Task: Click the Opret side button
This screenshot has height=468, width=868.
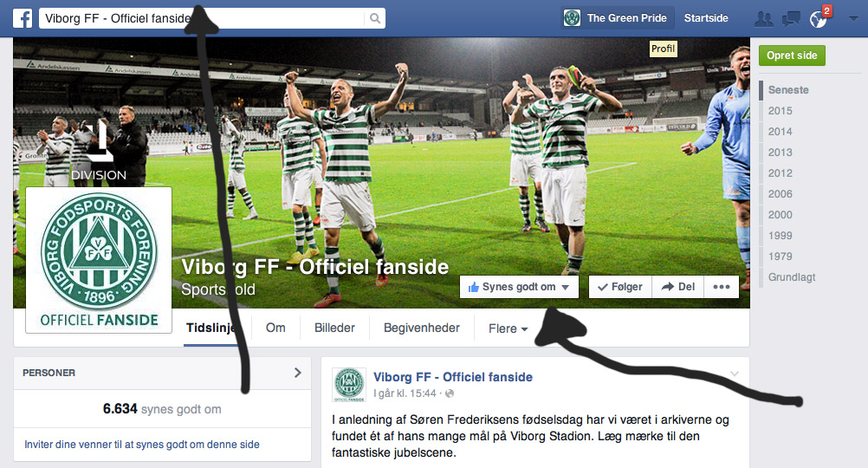Action: 792,55
